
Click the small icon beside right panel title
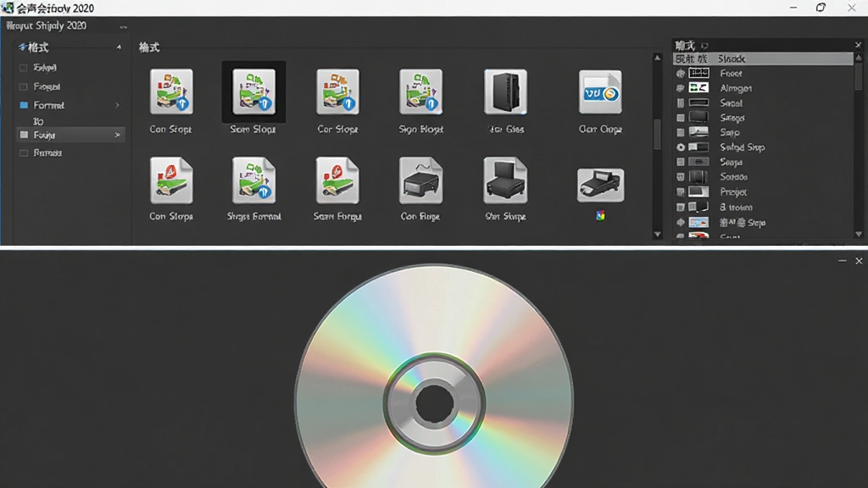[704, 46]
